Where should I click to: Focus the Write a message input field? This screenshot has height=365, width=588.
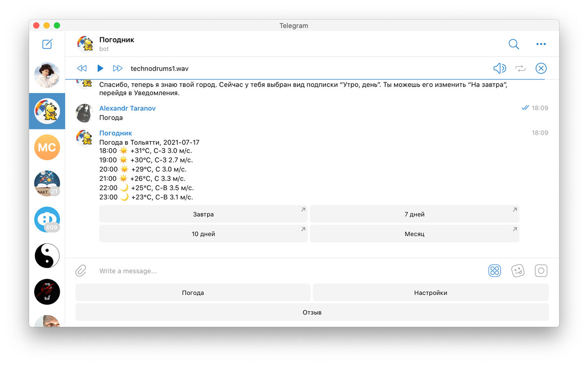pos(289,271)
